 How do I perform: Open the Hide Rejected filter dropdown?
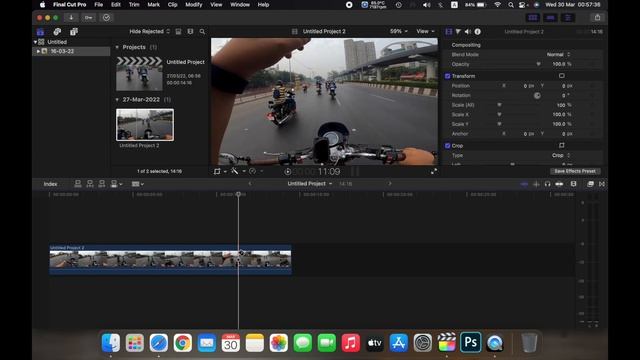pos(149,31)
